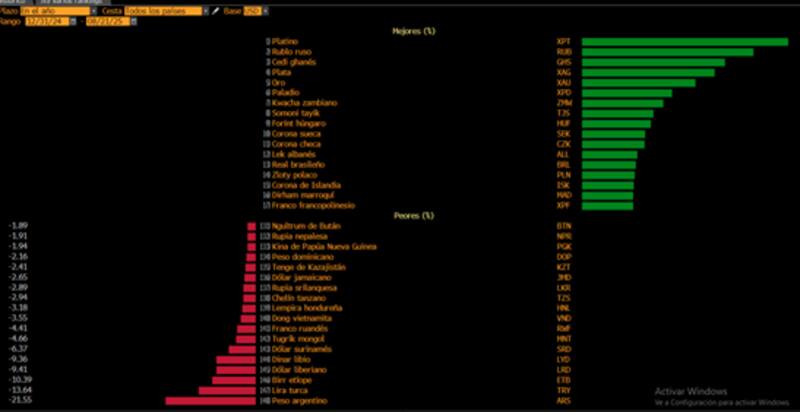Expand the Plazo 'En el año' dropdown
Viewport: 800px width, 412px height.
tap(93, 10)
